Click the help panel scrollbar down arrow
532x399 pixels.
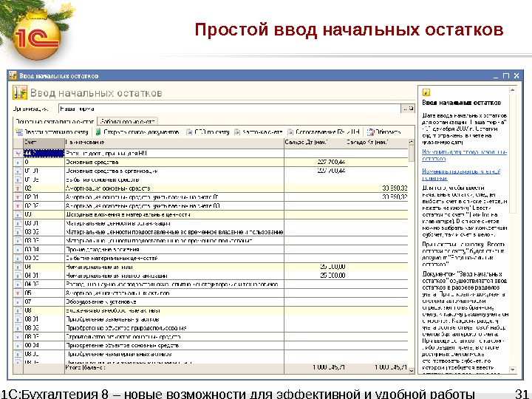click(513, 370)
